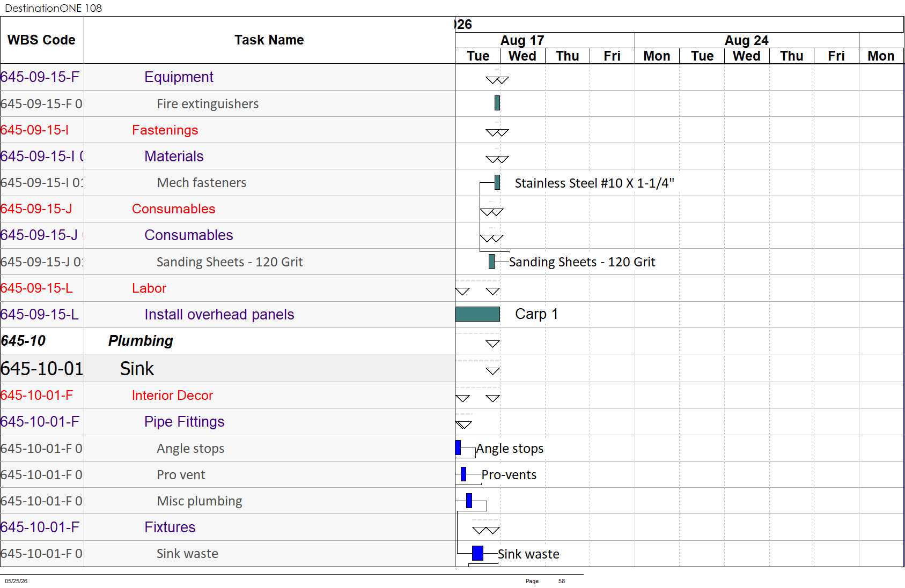Select the Sink summary end triangle
This screenshot has width=905, height=588.
coord(492,371)
